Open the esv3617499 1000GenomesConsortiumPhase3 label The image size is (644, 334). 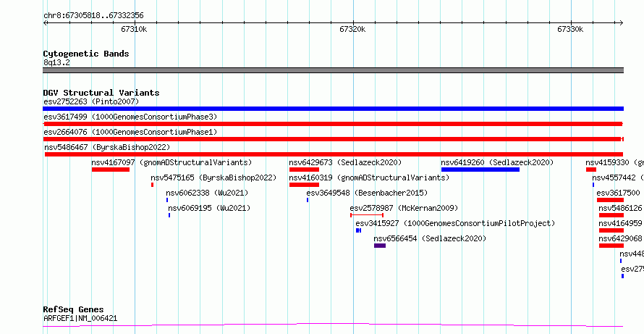[x=130, y=117]
